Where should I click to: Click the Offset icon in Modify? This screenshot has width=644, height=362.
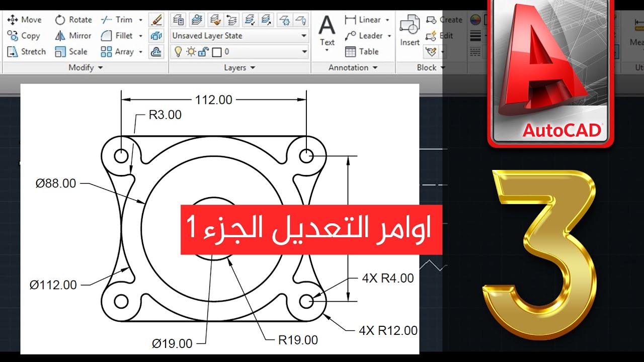[x=156, y=51]
